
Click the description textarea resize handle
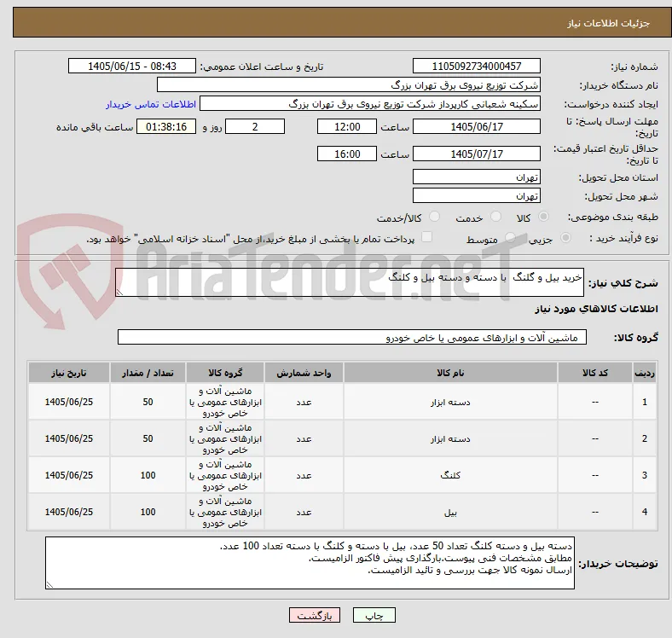[119, 292]
